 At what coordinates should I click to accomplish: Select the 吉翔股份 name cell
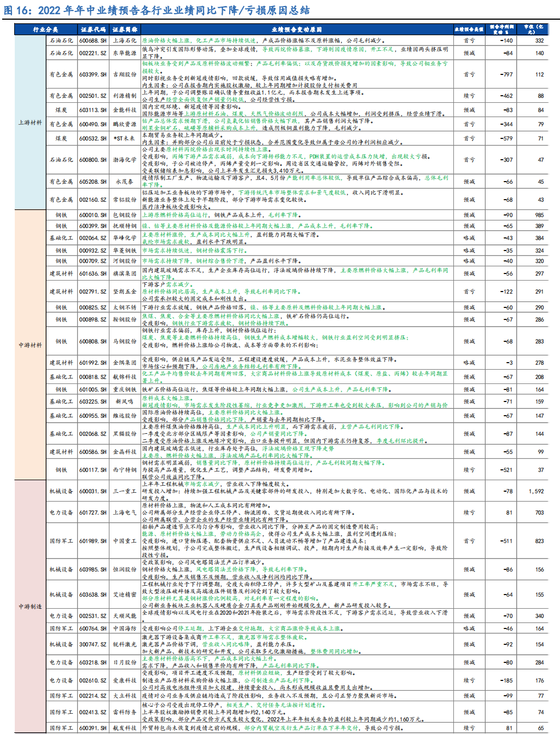(125, 74)
